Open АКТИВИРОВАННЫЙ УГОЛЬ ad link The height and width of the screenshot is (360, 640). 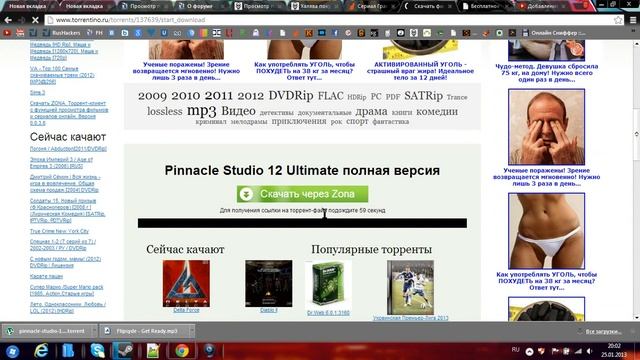pos(420,71)
